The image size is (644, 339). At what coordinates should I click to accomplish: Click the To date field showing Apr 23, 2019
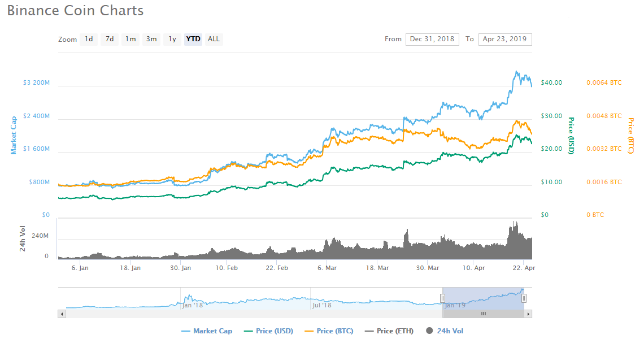[x=505, y=39]
